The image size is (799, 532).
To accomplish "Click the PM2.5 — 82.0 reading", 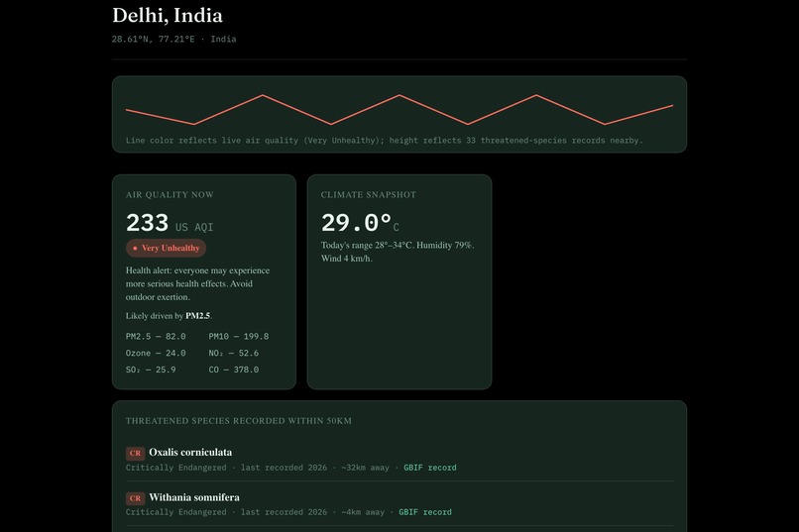I will click(x=156, y=336).
